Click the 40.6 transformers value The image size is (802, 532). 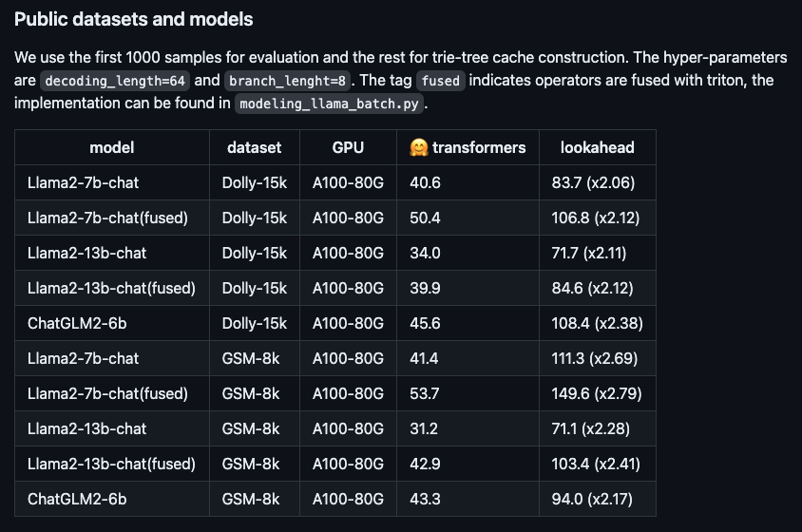425,182
